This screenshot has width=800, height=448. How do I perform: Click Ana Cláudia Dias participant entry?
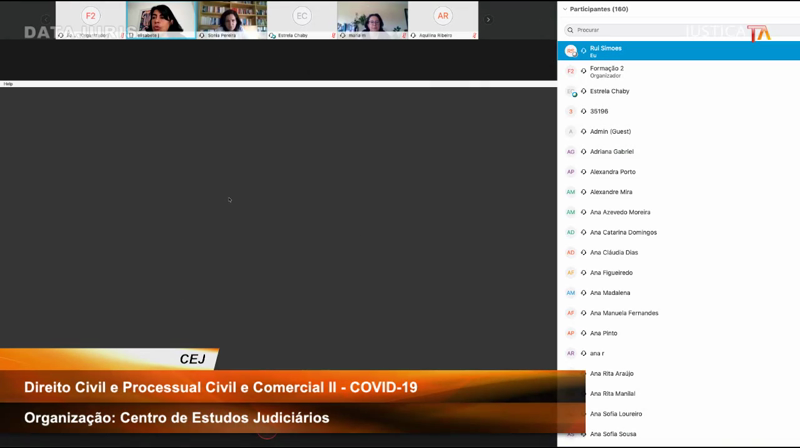tap(614, 252)
